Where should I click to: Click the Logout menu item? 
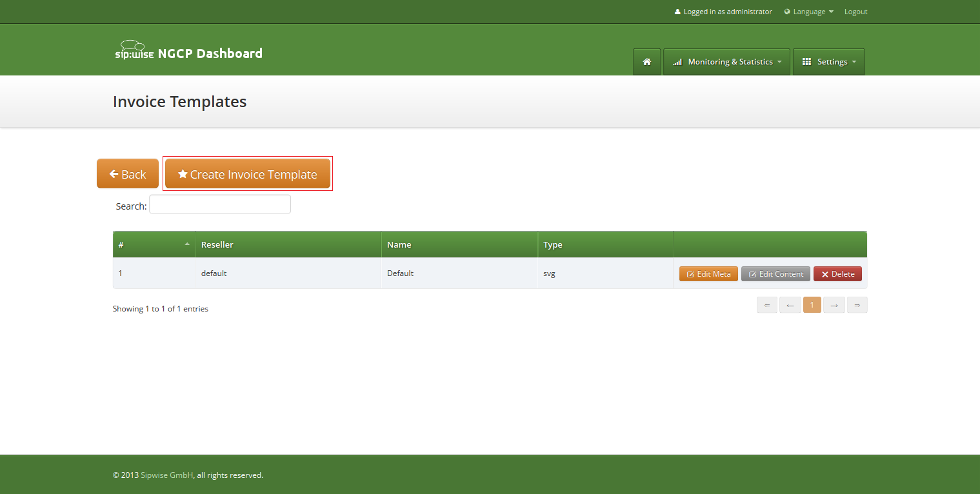(x=855, y=11)
